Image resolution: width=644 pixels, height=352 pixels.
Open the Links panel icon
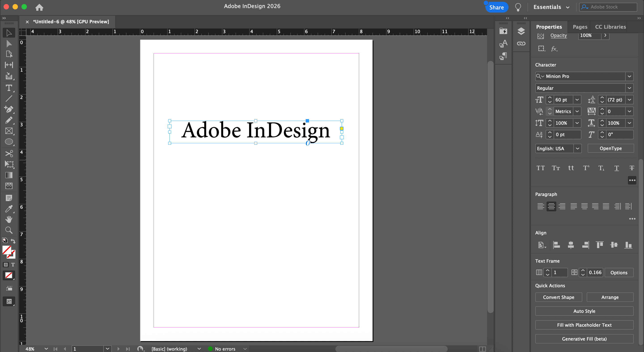click(521, 44)
